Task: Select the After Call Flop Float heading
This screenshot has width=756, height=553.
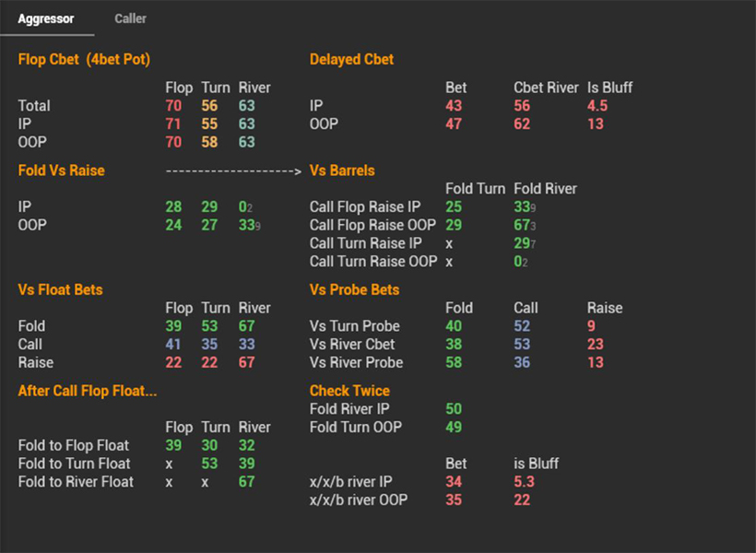Action: pyautogui.click(x=88, y=391)
